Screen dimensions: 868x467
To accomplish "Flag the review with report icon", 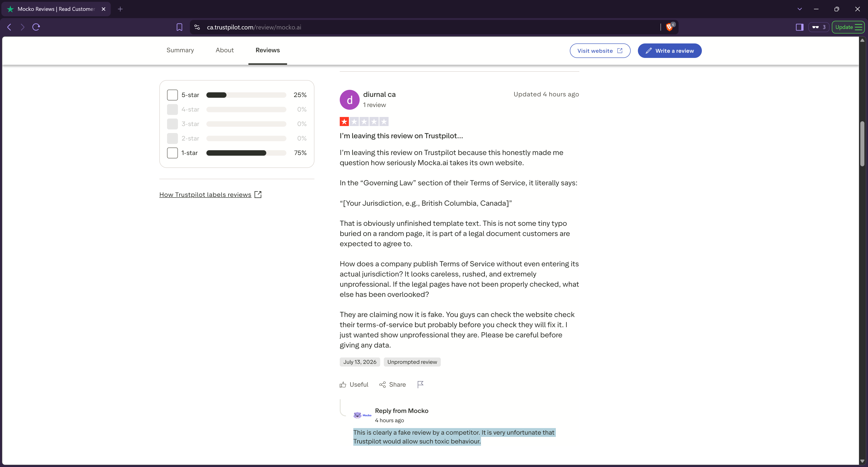I will (420, 384).
